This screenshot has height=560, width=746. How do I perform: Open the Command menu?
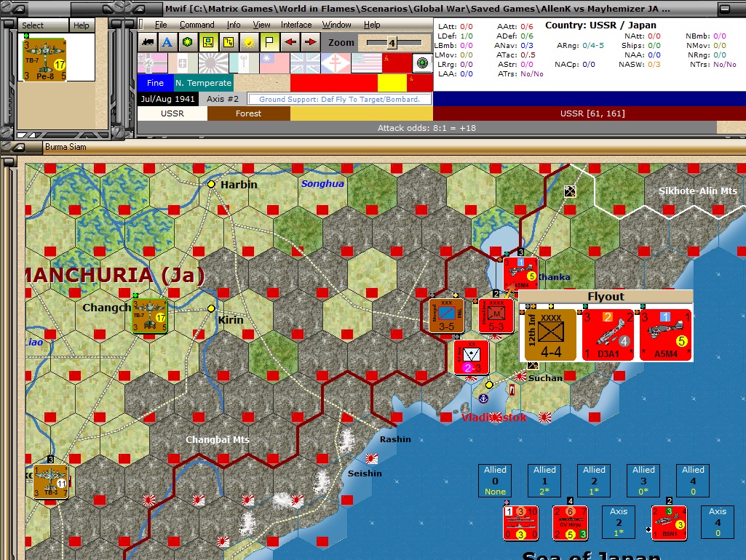197,25
